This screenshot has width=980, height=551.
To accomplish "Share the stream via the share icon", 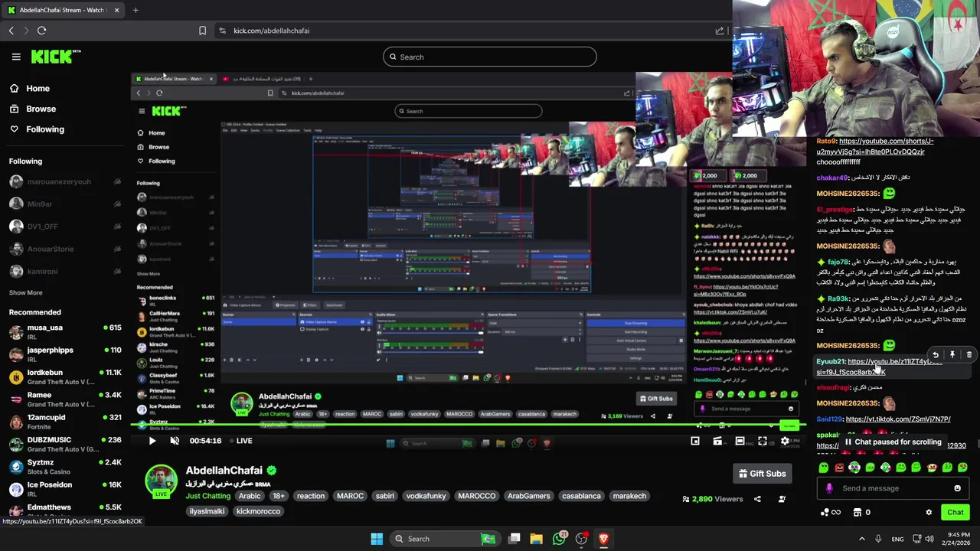I will point(757,499).
